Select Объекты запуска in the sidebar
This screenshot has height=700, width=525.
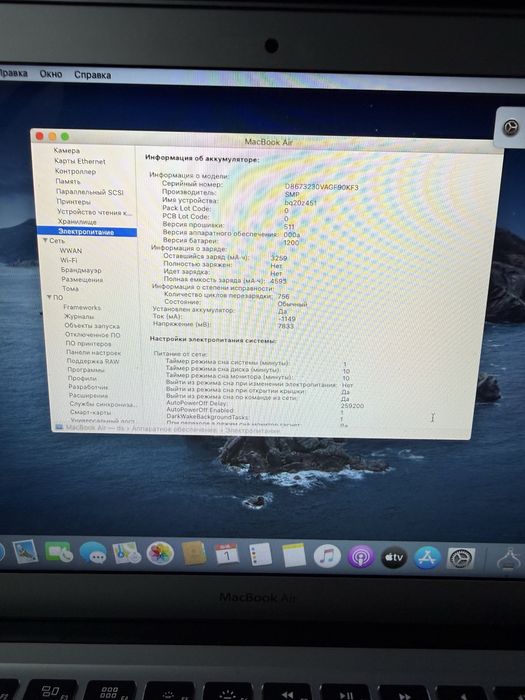point(92,326)
